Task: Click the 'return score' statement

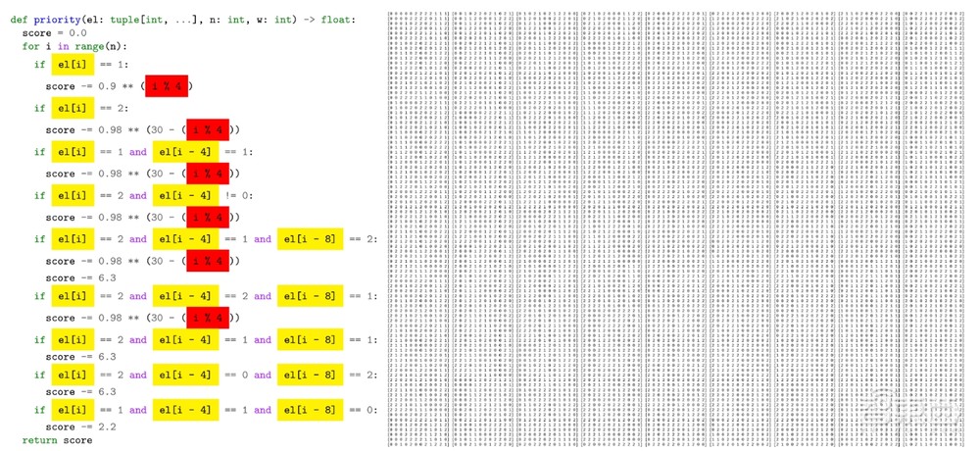Action: (x=57, y=440)
